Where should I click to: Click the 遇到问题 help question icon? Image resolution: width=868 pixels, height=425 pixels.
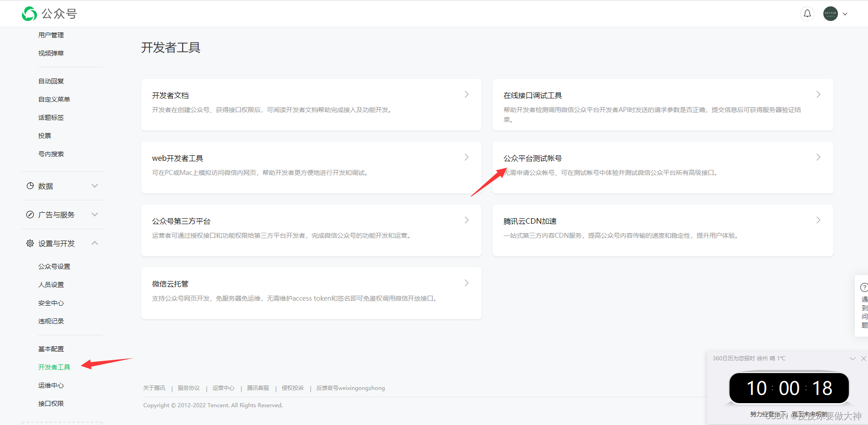click(863, 287)
